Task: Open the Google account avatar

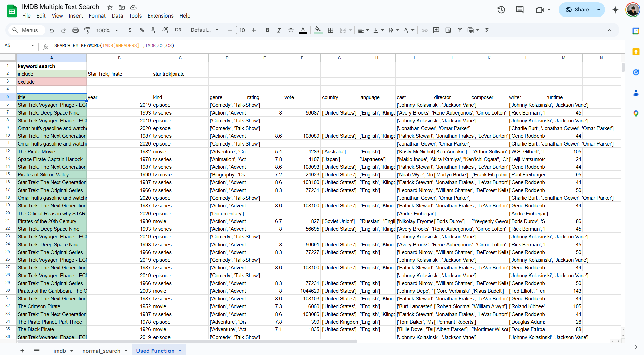Action: [633, 10]
